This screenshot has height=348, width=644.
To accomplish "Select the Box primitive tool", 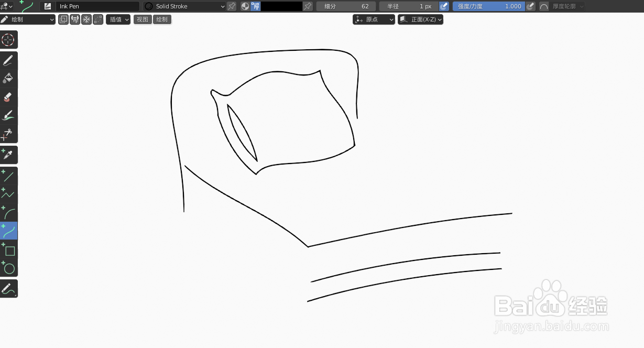I will [8, 249].
